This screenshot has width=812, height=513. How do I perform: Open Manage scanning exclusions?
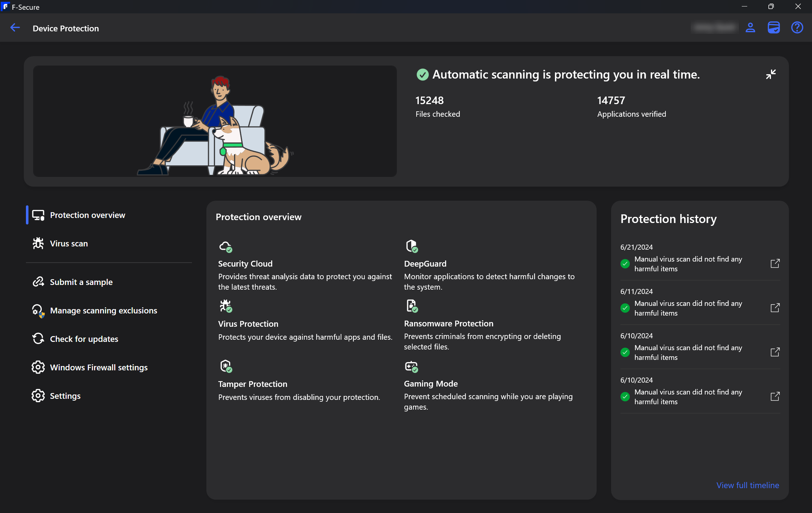pyautogui.click(x=103, y=311)
